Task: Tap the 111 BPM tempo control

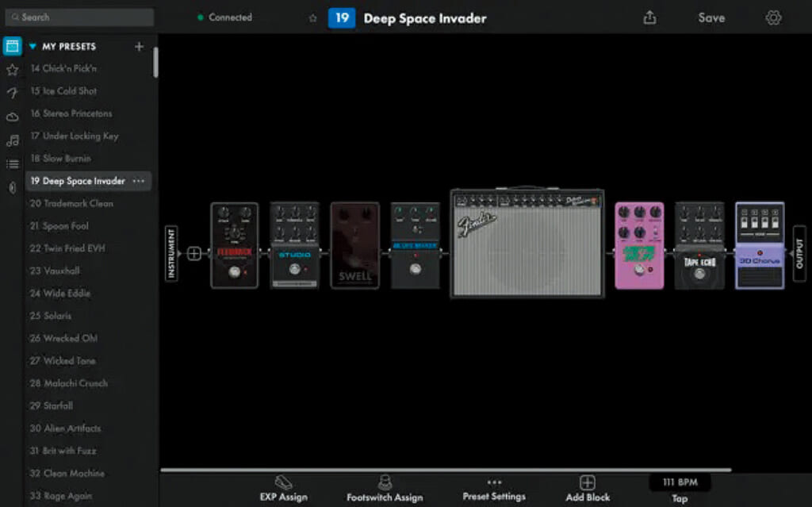Action: (680, 482)
